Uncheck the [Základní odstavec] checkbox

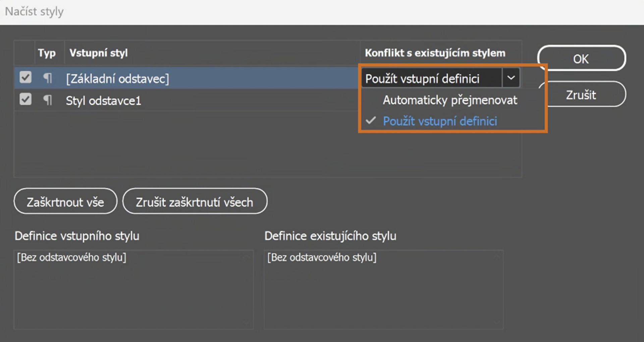tap(25, 77)
